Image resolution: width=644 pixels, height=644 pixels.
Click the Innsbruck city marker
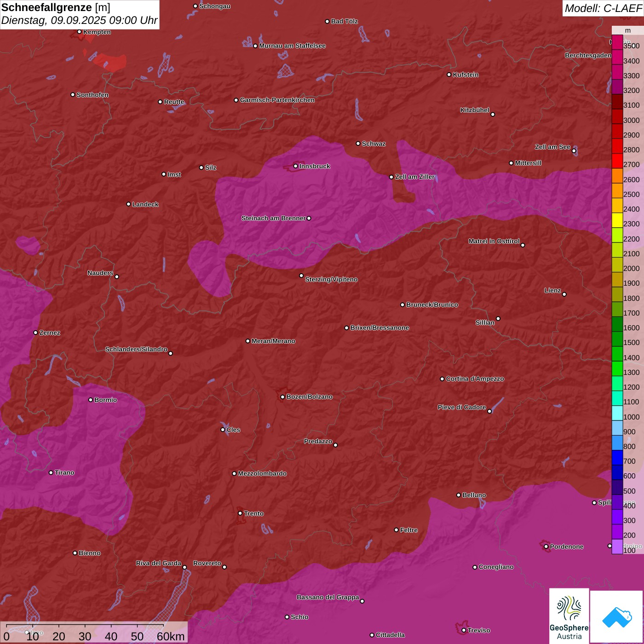pyautogui.click(x=296, y=166)
